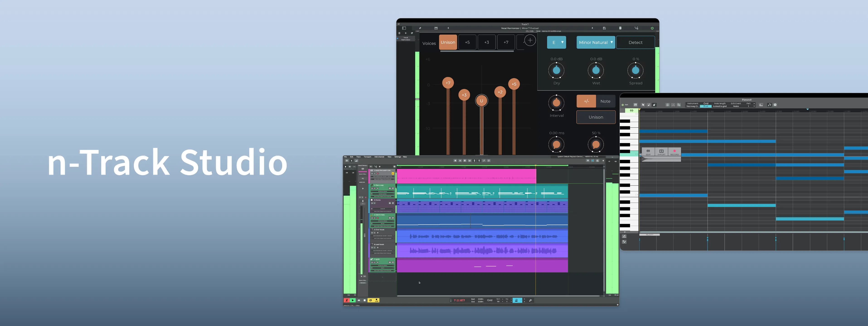This screenshot has height=326, width=868.
Task: Open the Transport menu
Action: tap(368, 157)
